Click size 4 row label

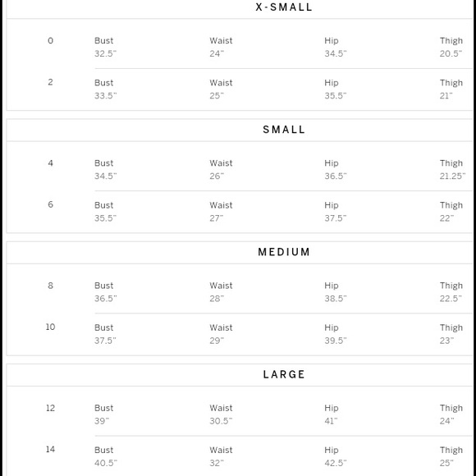50,163
